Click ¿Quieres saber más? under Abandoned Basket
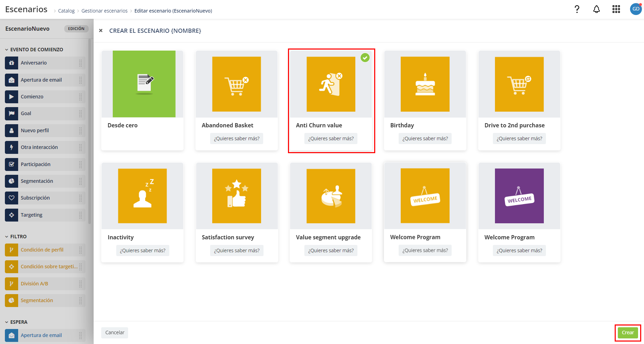The image size is (644, 344). (x=237, y=139)
